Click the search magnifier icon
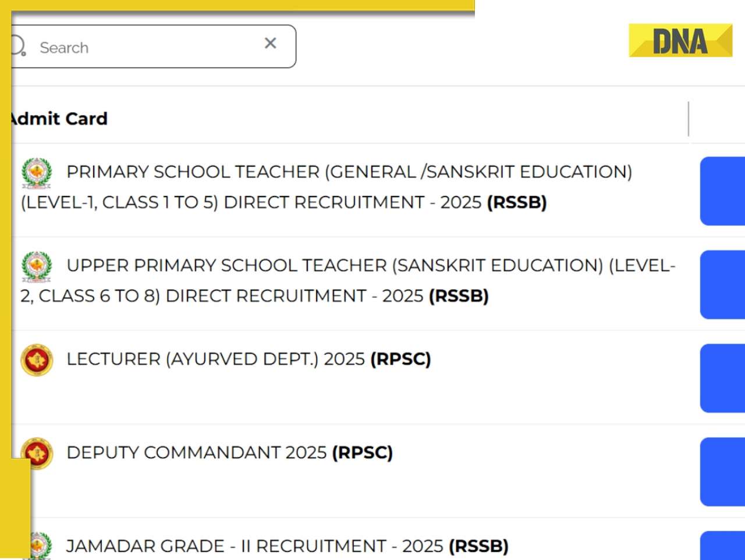 coord(18,46)
